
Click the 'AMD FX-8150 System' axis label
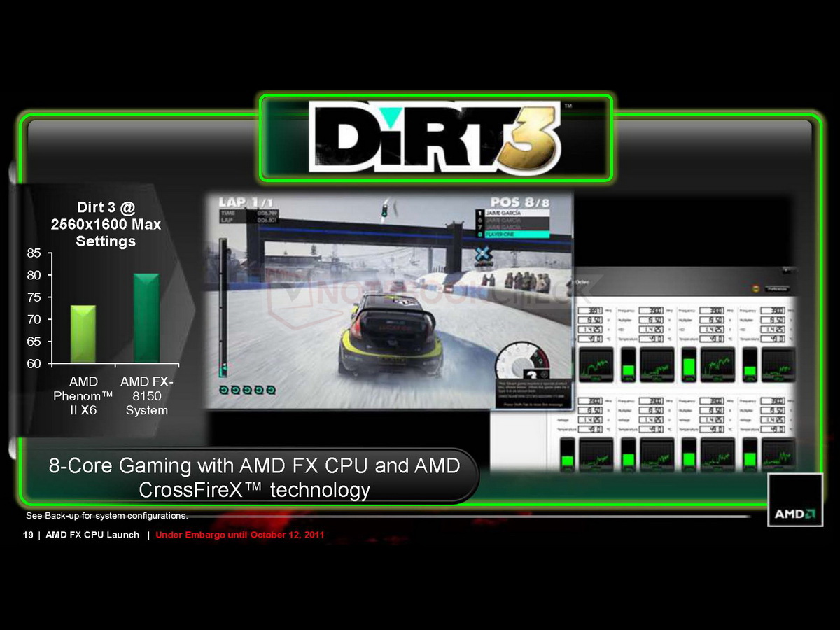(147, 396)
